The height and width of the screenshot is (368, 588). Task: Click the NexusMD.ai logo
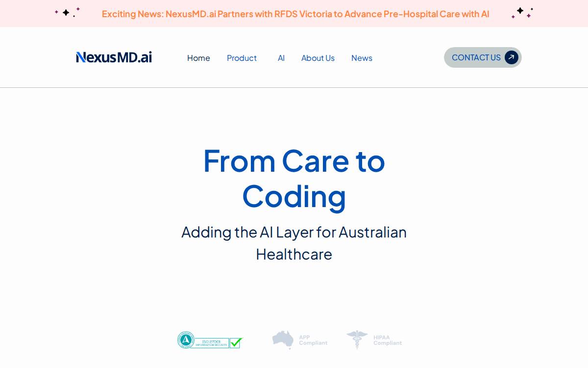point(114,57)
